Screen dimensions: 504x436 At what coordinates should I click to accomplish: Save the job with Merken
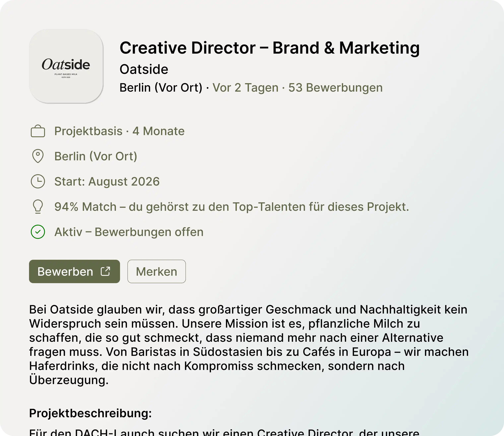click(157, 271)
